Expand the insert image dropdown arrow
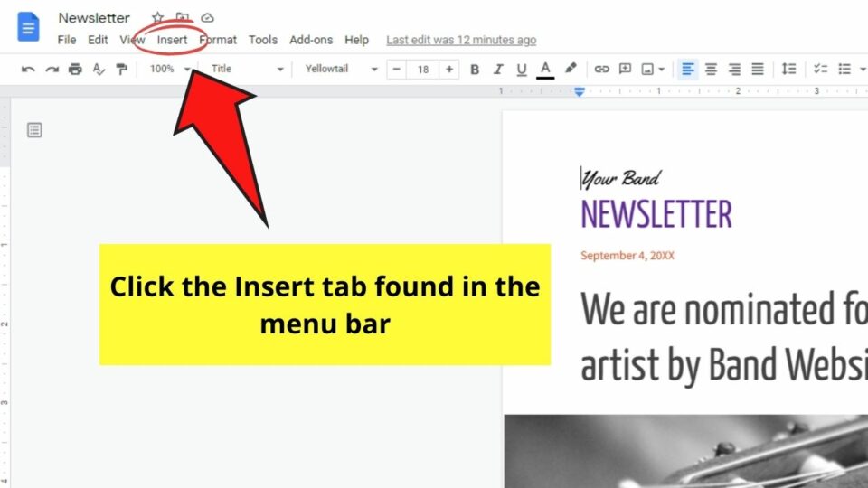Viewport: 868px width, 488px height. pos(662,70)
